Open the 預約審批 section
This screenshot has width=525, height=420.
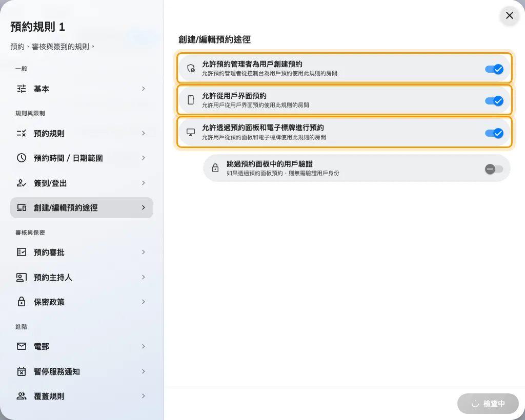coord(82,252)
